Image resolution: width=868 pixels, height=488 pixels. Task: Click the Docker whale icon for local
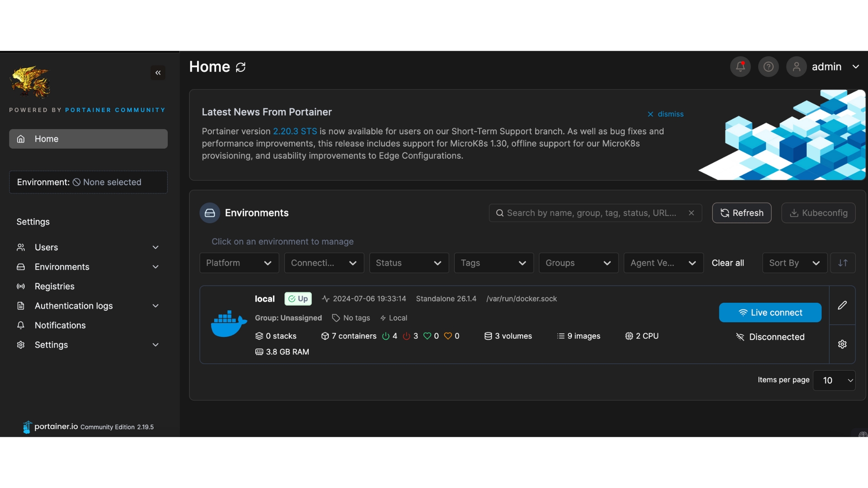coord(229,324)
